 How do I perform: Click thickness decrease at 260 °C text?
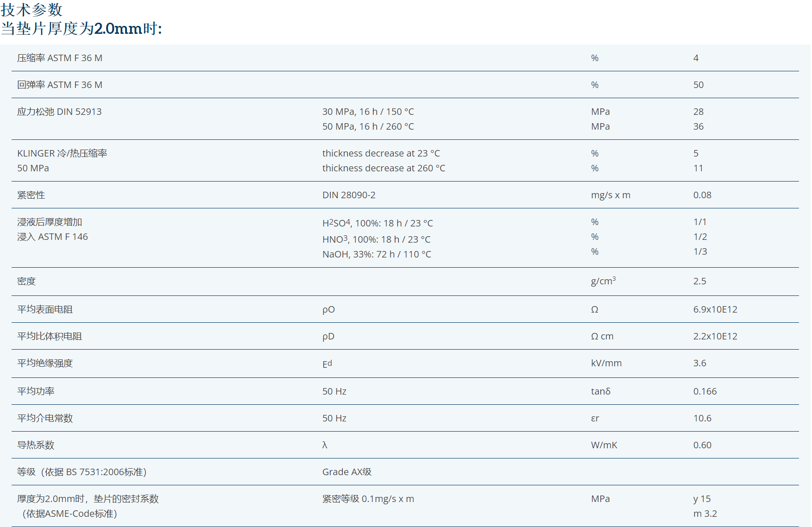click(384, 168)
